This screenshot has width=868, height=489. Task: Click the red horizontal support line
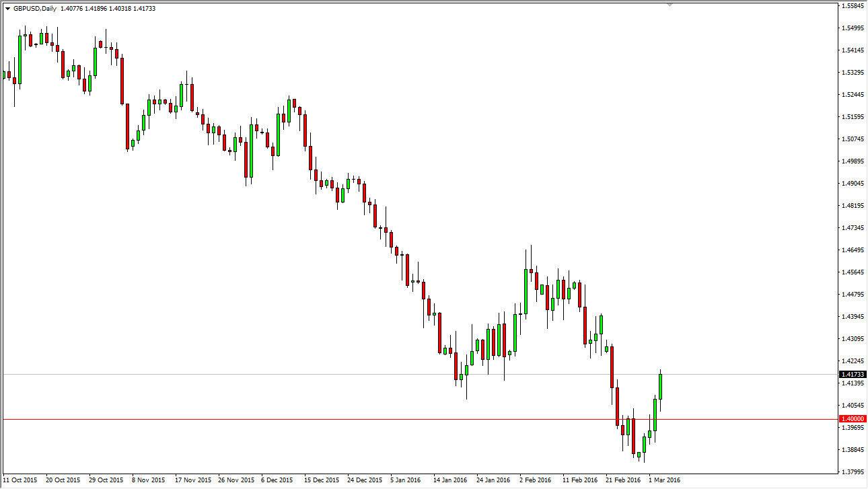pyautogui.click(x=404, y=418)
